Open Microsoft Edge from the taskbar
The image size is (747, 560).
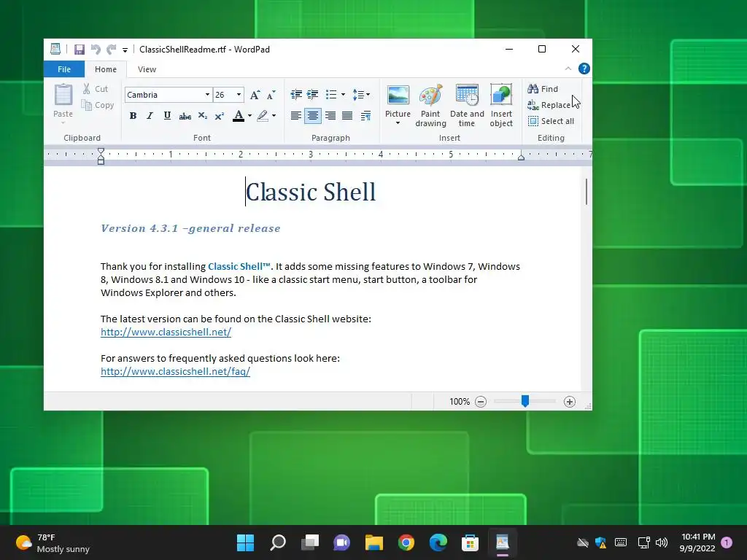(x=438, y=542)
